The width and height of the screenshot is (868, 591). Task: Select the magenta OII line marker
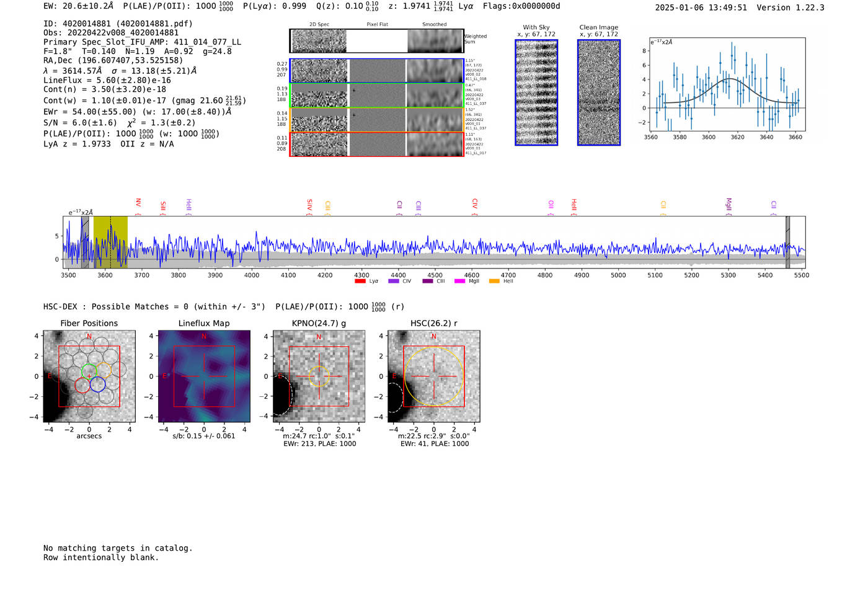click(550, 208)
